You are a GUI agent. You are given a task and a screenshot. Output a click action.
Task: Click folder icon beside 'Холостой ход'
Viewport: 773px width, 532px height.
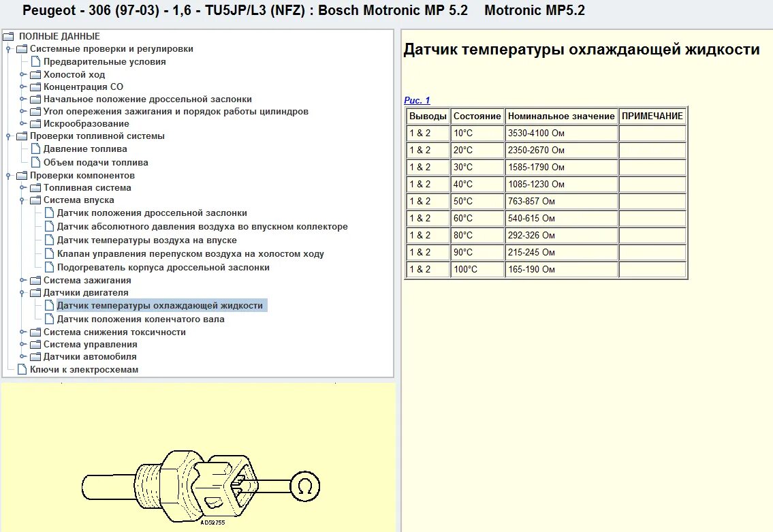(x=35, y=74)
